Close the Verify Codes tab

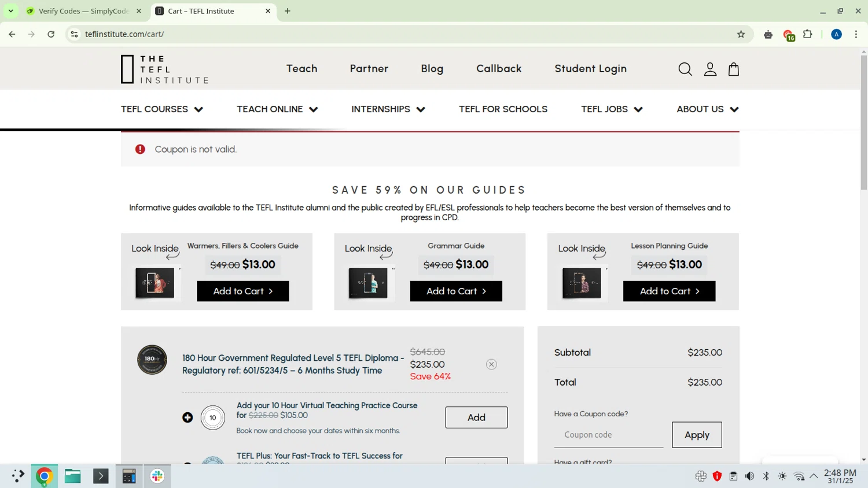tap(139, 11)
